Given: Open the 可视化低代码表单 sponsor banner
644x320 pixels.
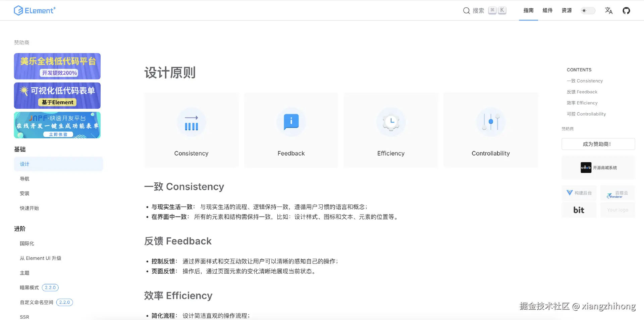Looking at the screenshot, I should click(x=57, y=96).
